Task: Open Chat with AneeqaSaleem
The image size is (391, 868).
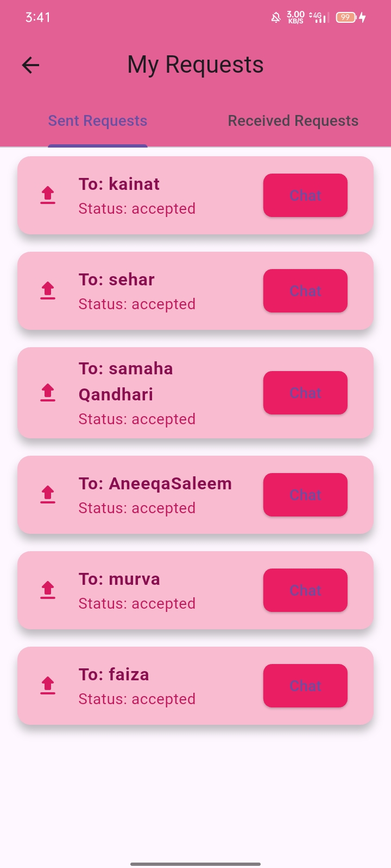Action: (305, 495)
